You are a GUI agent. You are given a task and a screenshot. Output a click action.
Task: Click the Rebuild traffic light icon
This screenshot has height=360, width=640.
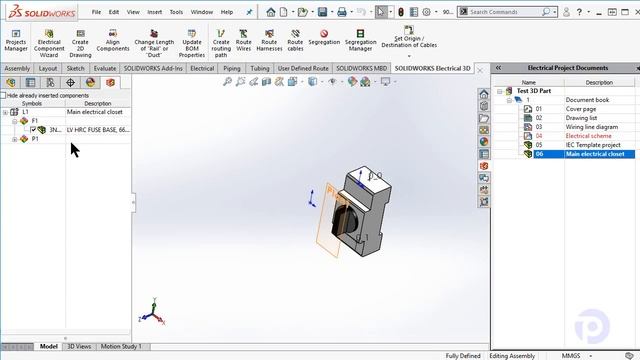[401, 12]
